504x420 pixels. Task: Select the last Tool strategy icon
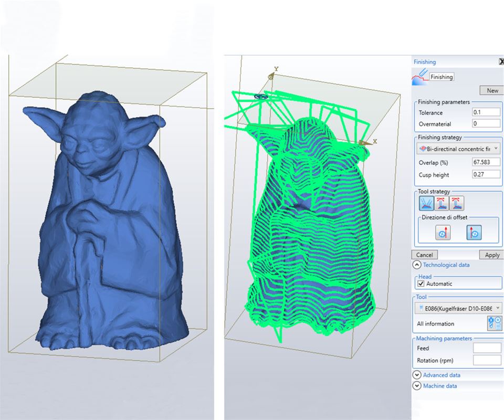(x=457, y=203)
